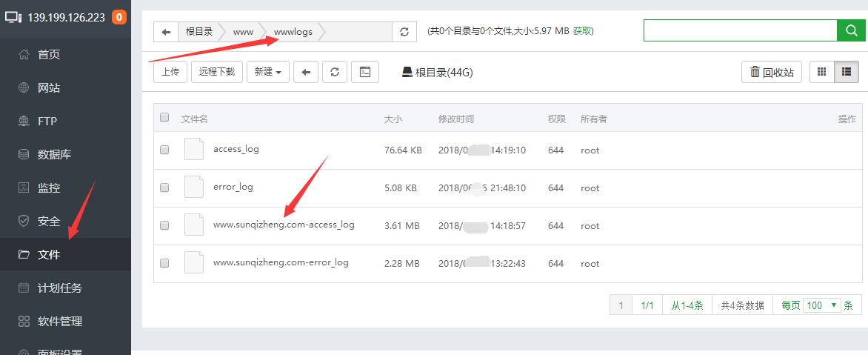Click page number 1 in pagination
The width and height of the screenshot is (868, 355).
(621, 305)
